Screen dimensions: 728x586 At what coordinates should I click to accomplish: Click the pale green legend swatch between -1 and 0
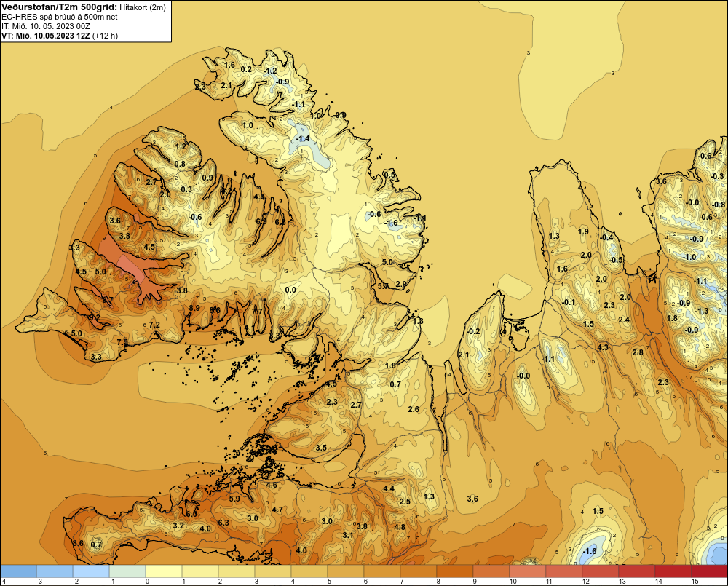tap(127, 571)
